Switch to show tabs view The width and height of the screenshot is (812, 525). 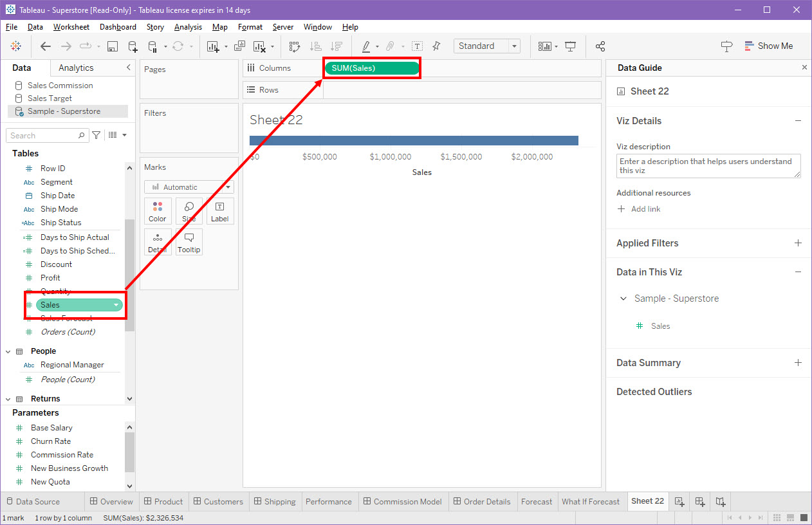(x=802, y=517)
